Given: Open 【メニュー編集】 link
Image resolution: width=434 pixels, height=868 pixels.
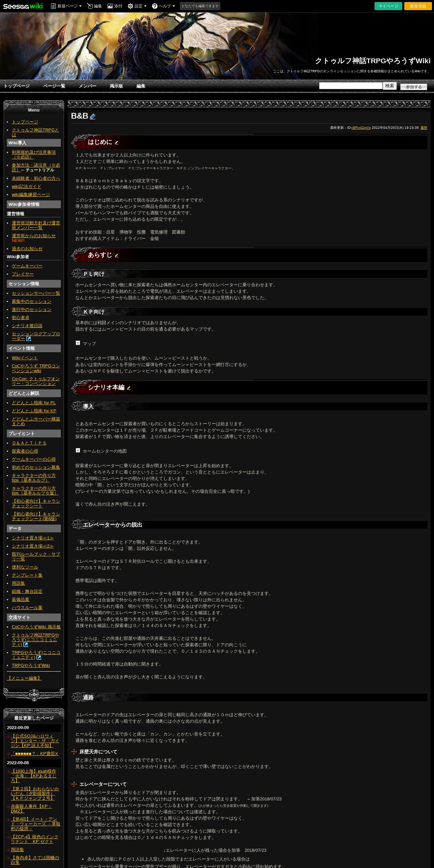Looking at the screenshot, I should (x=24, y=678).
